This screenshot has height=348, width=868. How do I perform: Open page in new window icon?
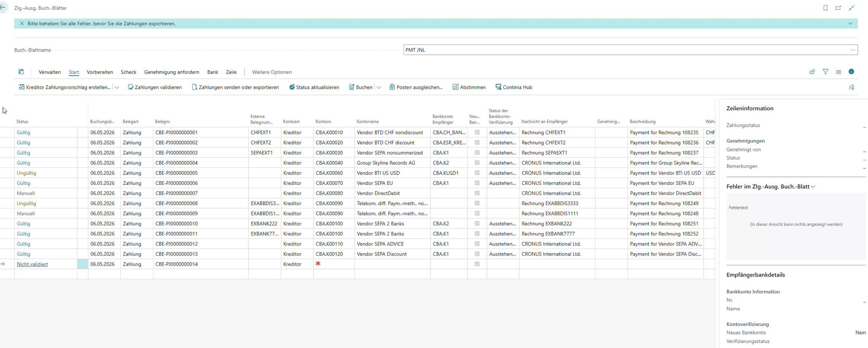click(x=838, y=8)
